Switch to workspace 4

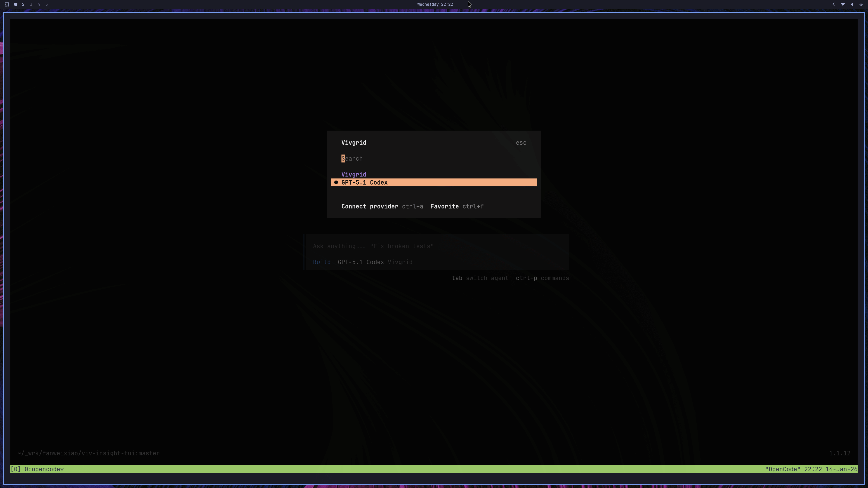click(x=39, y=4)
